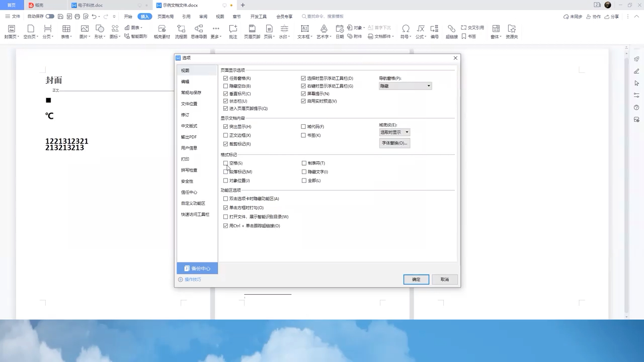Click the Header and Footer (页眉页脚) icon
The width and height of the screenshot is (644, 362).
(252, 32)
